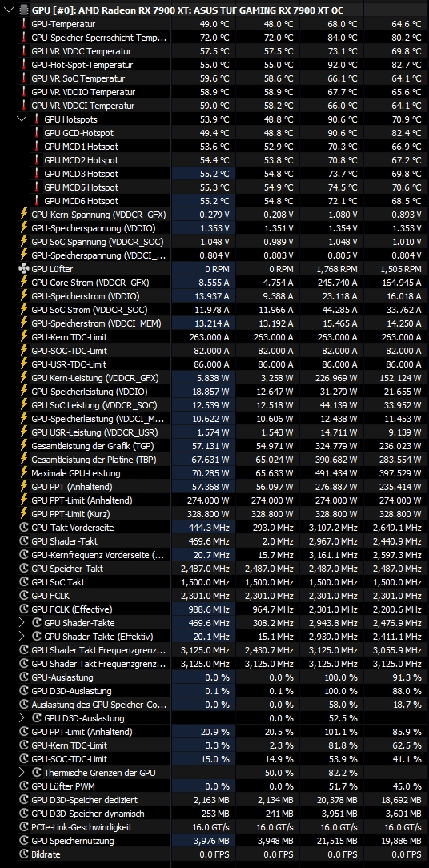Click thermometer icon beside GPU-Hot-Spot-Temperatur
The image size is (429, 868).
tap(24, 65)
